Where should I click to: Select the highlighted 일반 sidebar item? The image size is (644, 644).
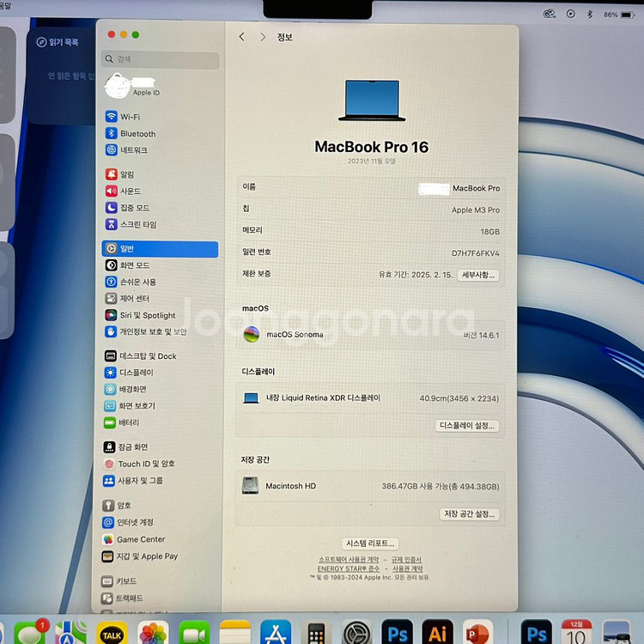[160, 249]
